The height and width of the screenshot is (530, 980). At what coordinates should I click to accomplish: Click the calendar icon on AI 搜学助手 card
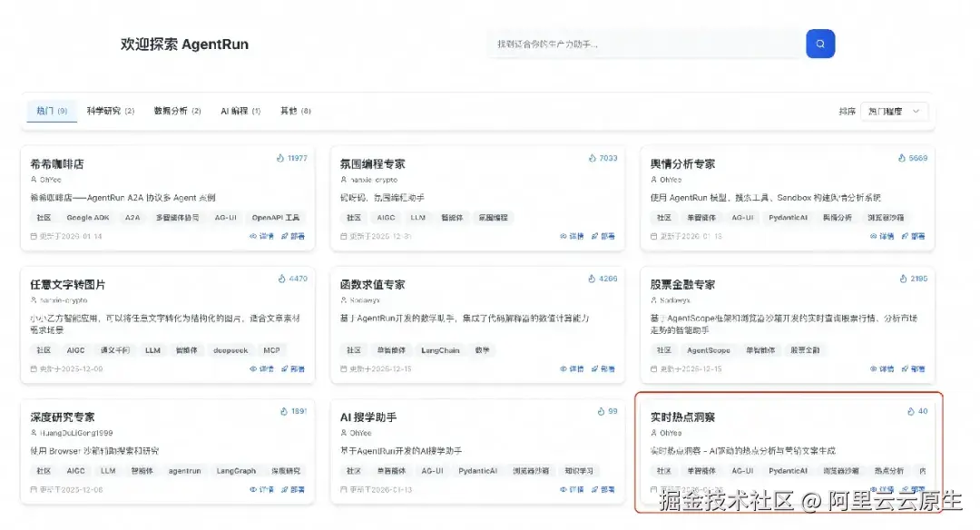click(x=344, y=489)
